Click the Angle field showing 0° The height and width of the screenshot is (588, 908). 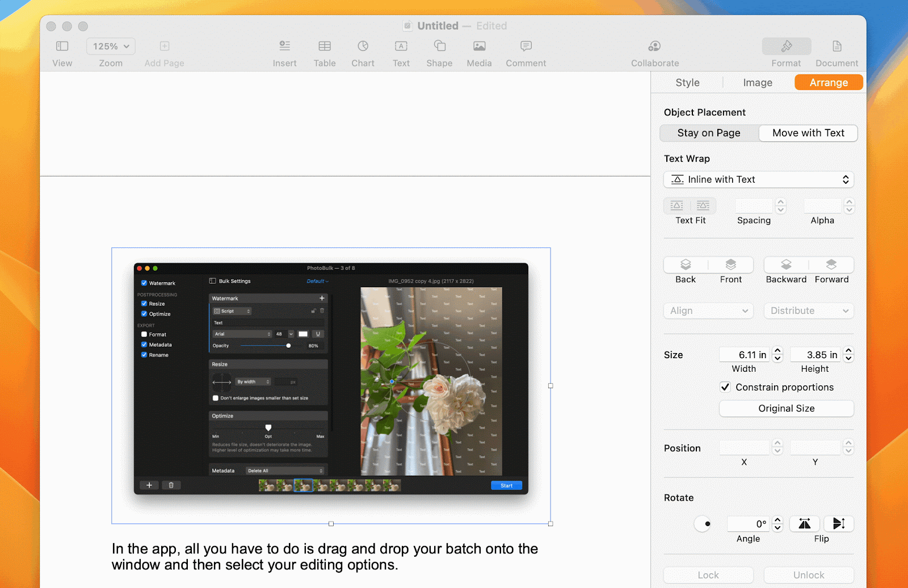749,523
